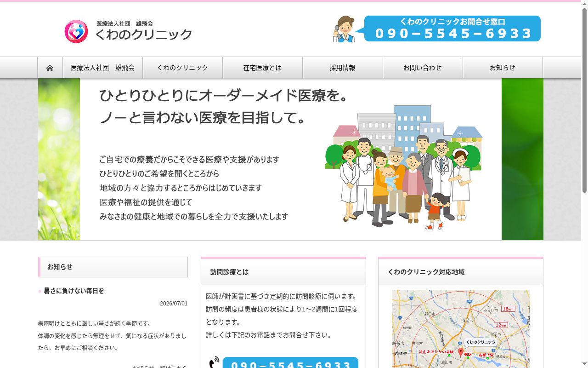Click the post date 2026/07/01
Viewport: 588px width, 368px height.
coord(174,304)
